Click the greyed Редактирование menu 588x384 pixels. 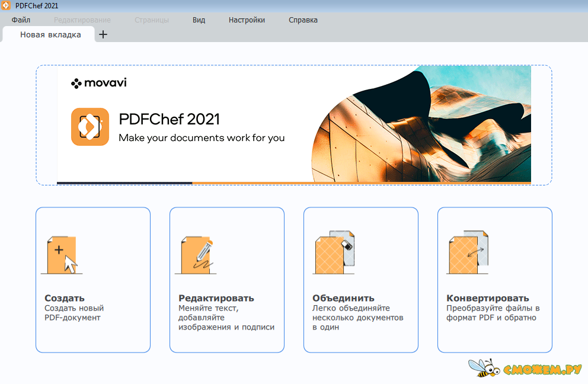click(x=82, y=20)
